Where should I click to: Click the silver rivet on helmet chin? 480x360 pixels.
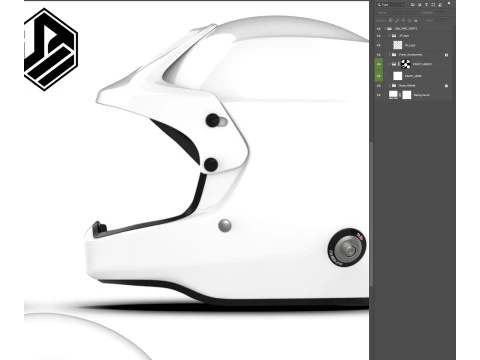(225, 226)
